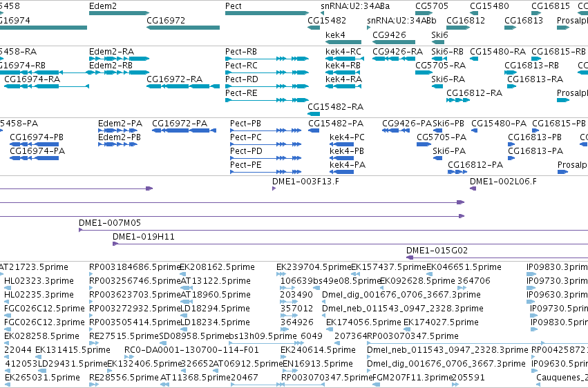Screen dimensions: 588x388
Task: Select gene CG5705 in top track
Action: pyautogui.click(x=424, y=13)
